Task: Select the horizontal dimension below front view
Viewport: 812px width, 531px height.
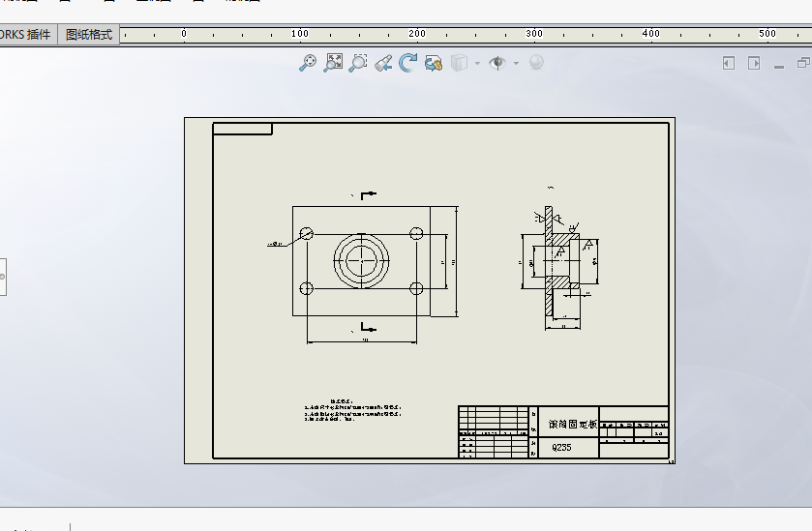Action: pos(362,340)
